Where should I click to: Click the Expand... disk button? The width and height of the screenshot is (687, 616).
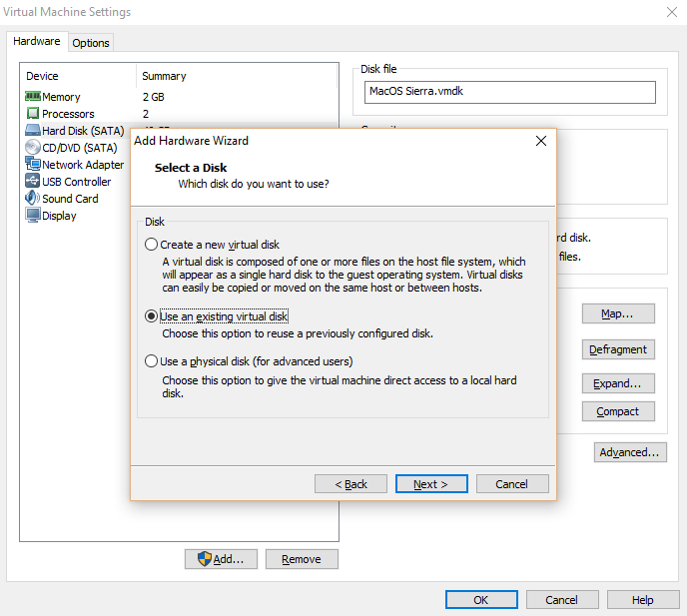click(x=618, y=383)
